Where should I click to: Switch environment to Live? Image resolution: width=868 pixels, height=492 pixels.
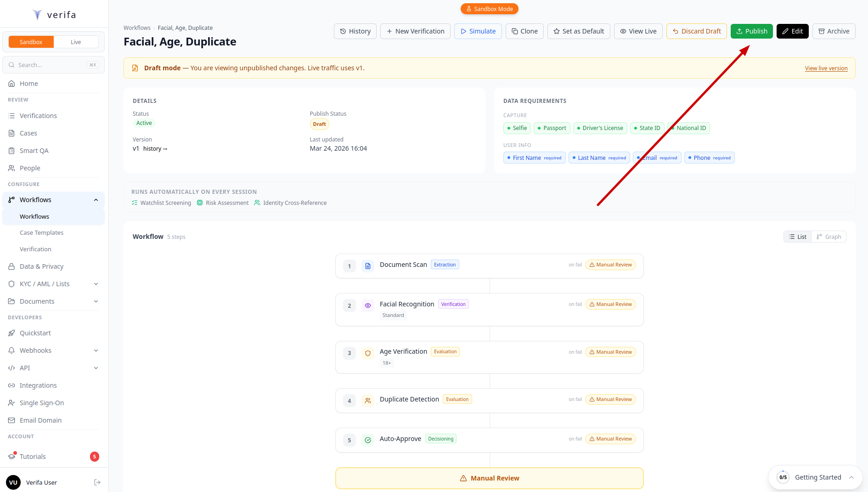click(76, 41)
